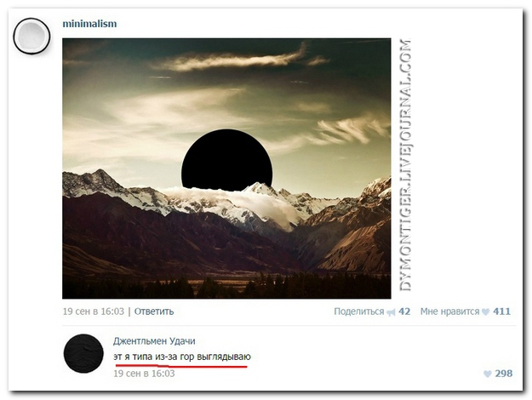Screen dimensions: 532x400
Task: Open commenter profile Джентльмен Удачи
Action: click(154, 341)
